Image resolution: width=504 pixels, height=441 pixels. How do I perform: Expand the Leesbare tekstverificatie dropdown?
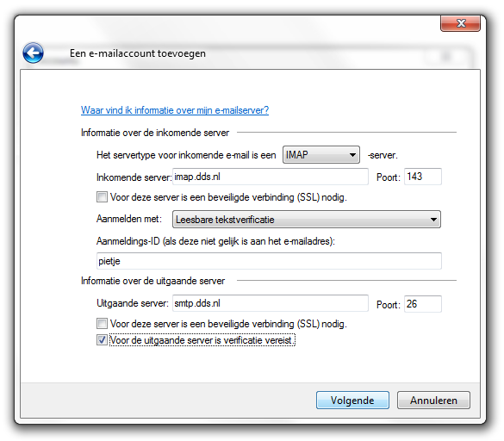(x=307, y=220)
